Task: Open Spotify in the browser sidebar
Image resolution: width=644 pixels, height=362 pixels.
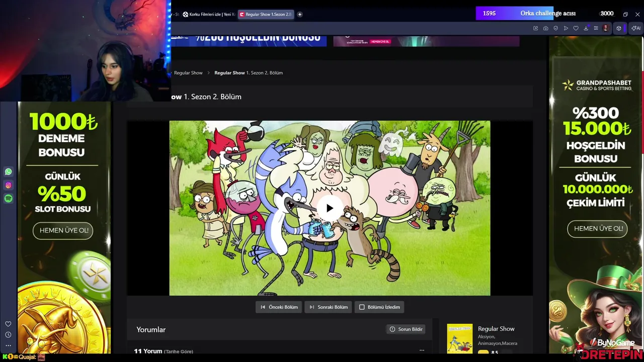Action: click(x=8, y=199)
